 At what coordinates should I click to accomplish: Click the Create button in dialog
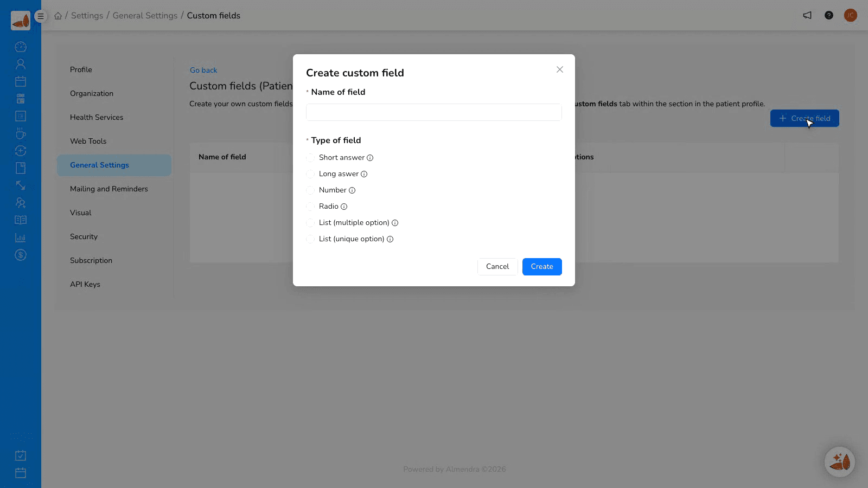click(542, 267)
